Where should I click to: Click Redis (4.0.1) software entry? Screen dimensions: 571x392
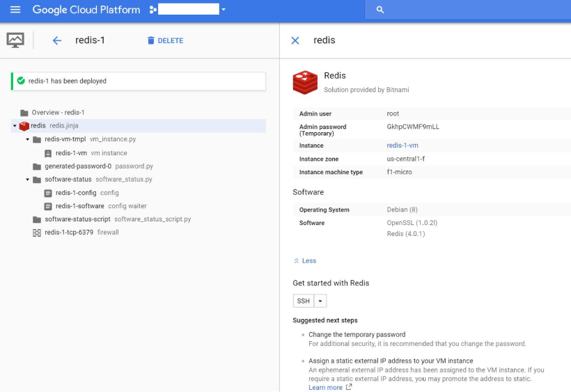(x=406, y=234)
